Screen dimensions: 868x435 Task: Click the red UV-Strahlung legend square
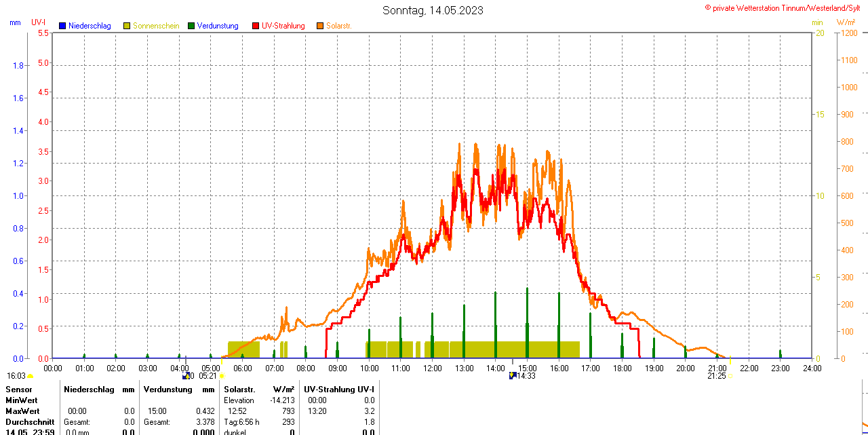pos(256,26)
